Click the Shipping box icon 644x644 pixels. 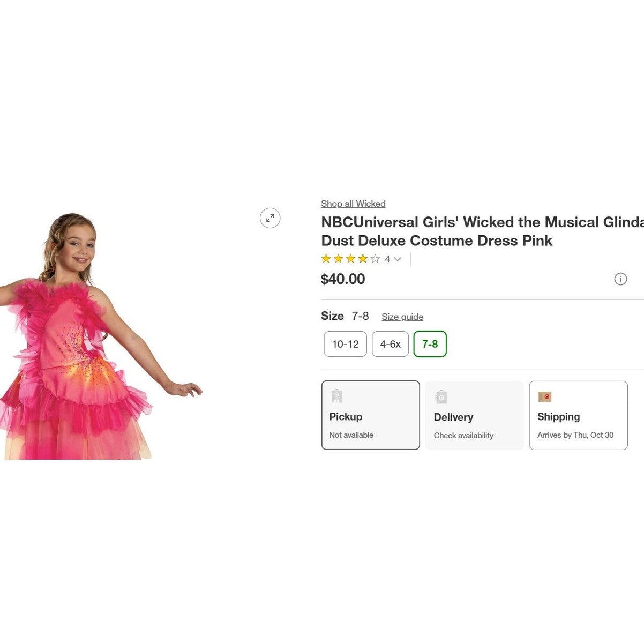545,397
